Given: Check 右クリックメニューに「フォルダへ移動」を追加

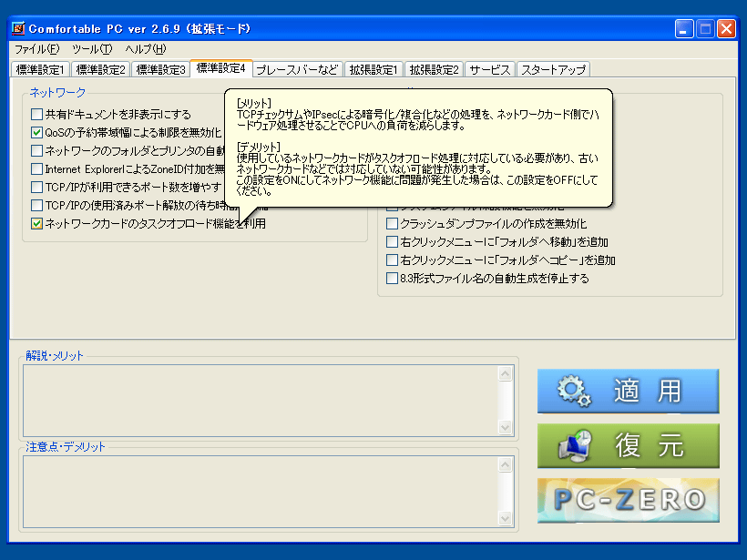Looking at the screenshot, I should tap(392, 242).
